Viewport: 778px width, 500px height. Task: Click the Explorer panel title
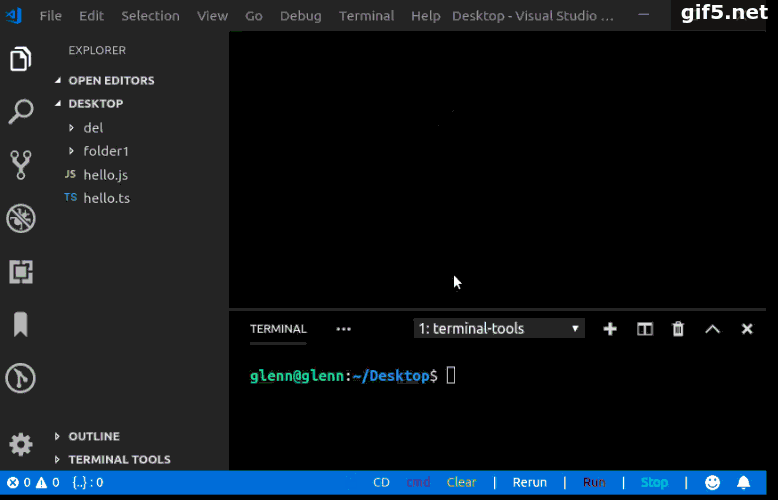pos(97,50)
